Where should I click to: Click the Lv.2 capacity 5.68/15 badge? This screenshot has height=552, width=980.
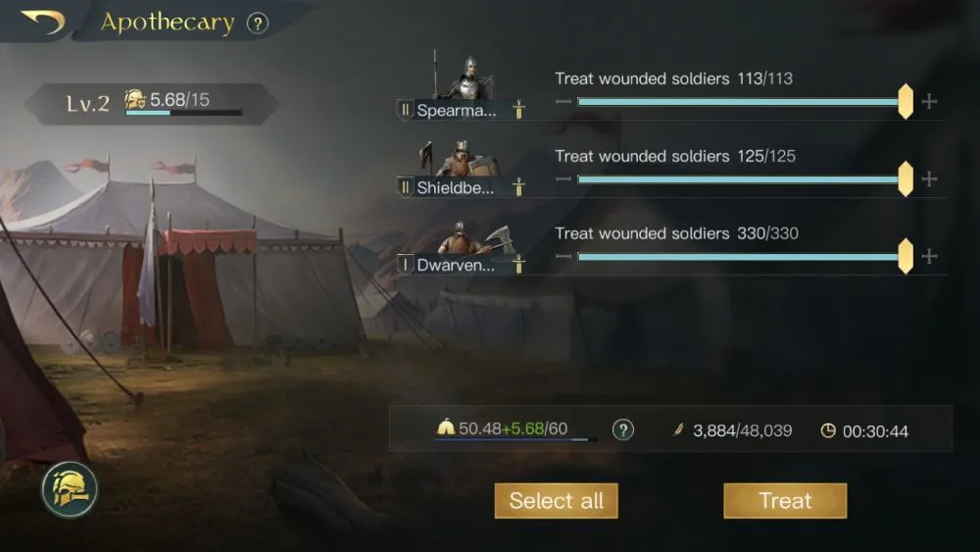click(x=151, y=104)
